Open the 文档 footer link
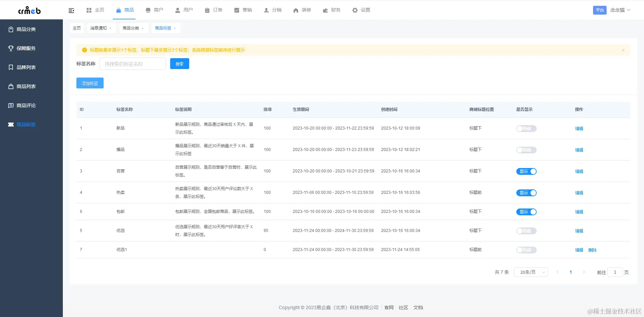This screenshot has height=317, width=644. tap(418, 307)
